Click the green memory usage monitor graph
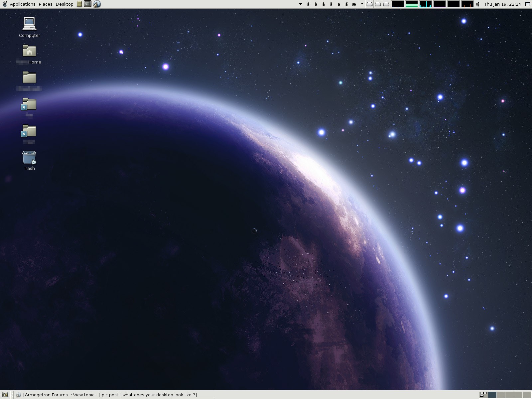 [411, 4]
